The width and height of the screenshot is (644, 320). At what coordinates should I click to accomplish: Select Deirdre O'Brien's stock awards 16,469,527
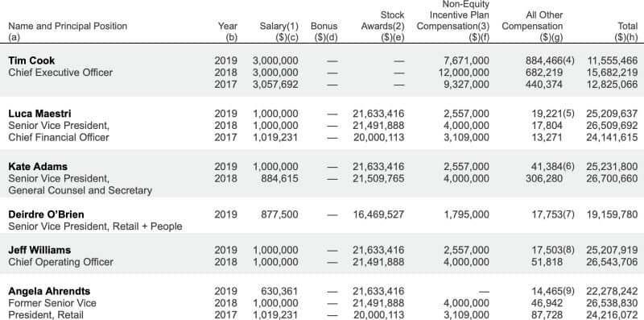click(x=378, y=214)
